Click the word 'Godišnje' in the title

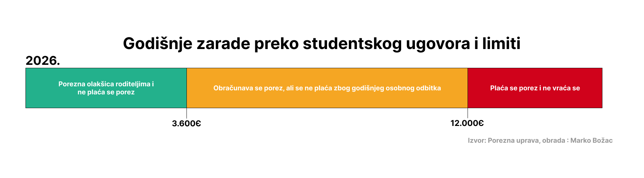[158, 44]
